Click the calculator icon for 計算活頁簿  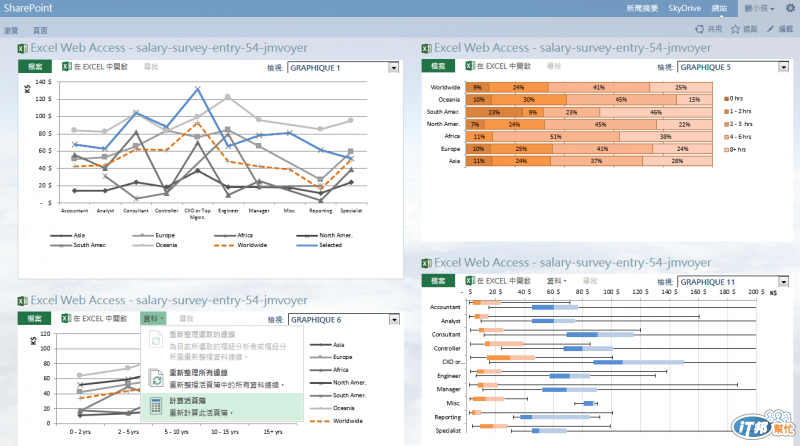[x=156, y=406]
